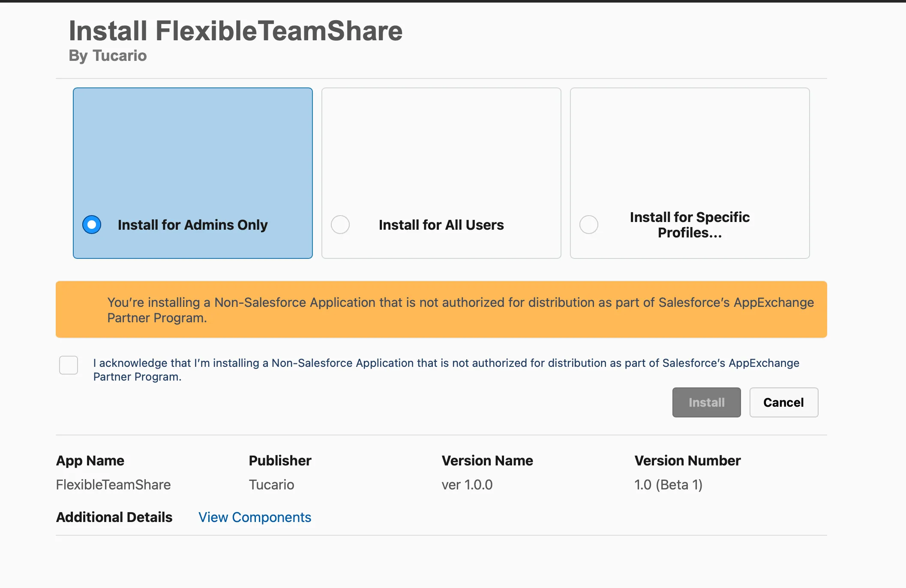Image resolution: width=906 pixels, height=588 pixels.
Task: Click the Cancel button
Action: (783, 402)
